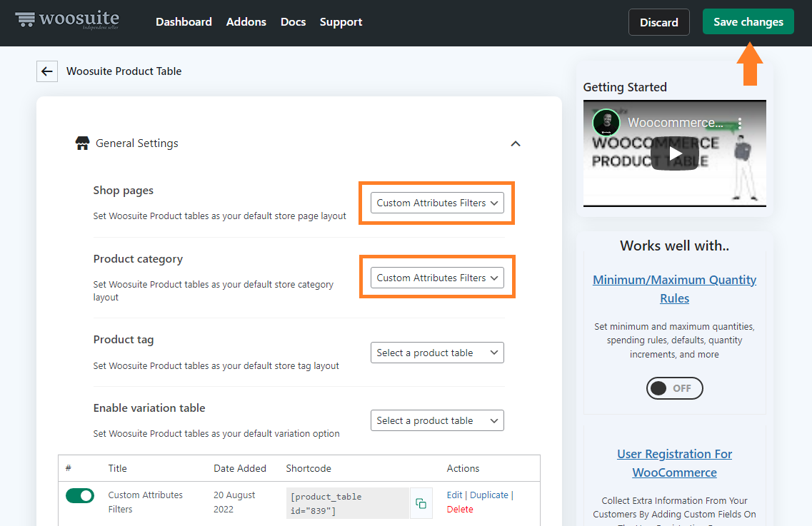Open the Product category table dropdown
The image size is (812, 526).
click(x=437, y=278)
